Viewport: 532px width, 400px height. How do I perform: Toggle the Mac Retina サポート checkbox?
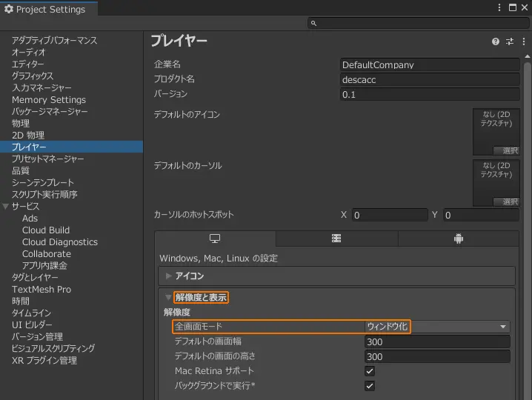tap(370, 371)
